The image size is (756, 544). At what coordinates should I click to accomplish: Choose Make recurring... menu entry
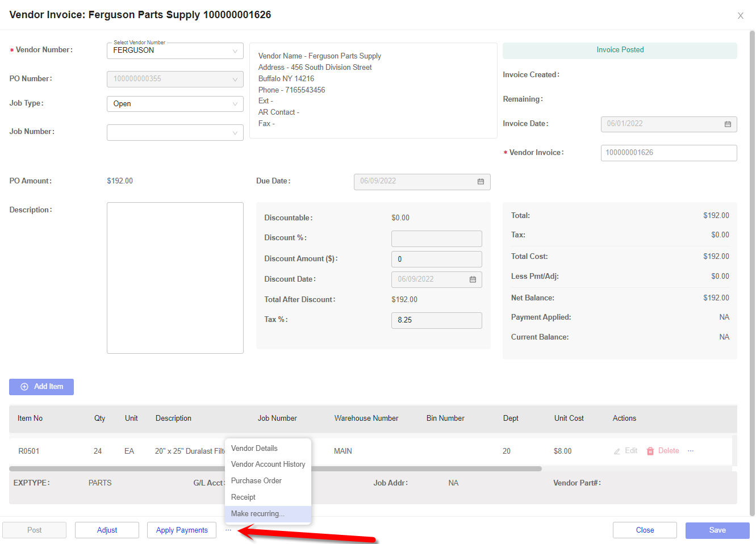click(x=268, y=513)
